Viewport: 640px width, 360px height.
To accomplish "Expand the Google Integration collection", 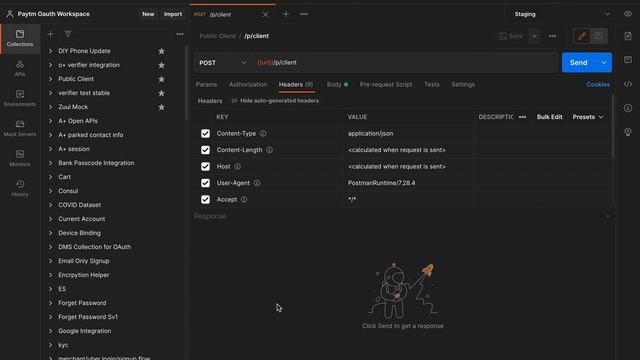I will (x=51, y=331).
